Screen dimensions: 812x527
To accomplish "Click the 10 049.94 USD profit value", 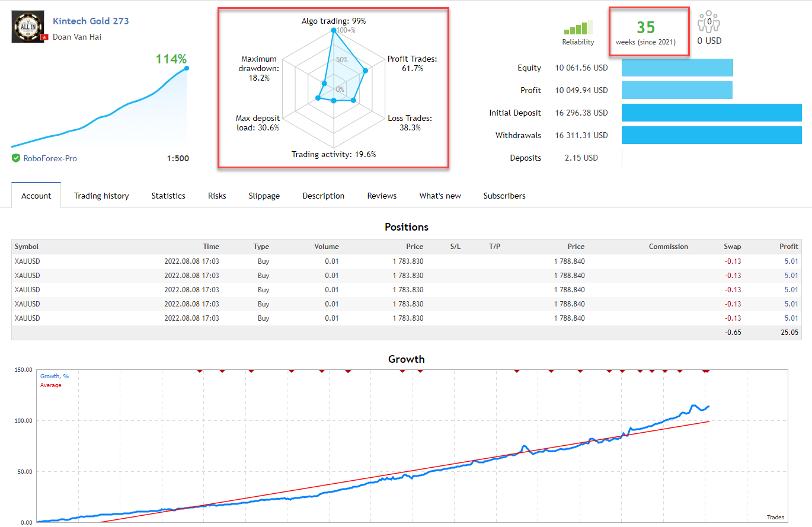I will click(x=581, y=90).
